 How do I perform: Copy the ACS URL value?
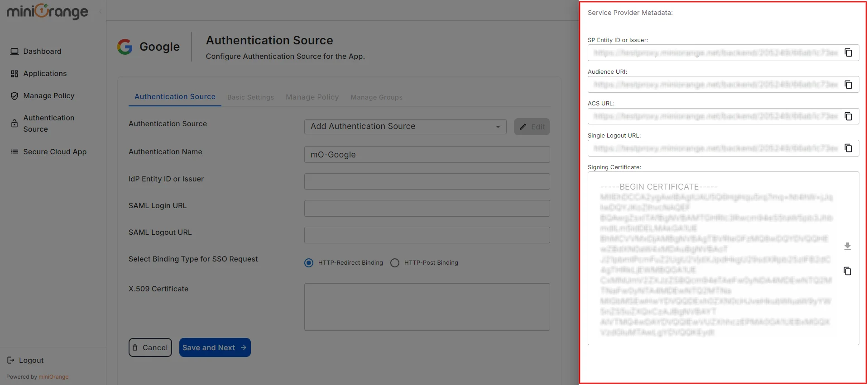click(x=848, y=116)
